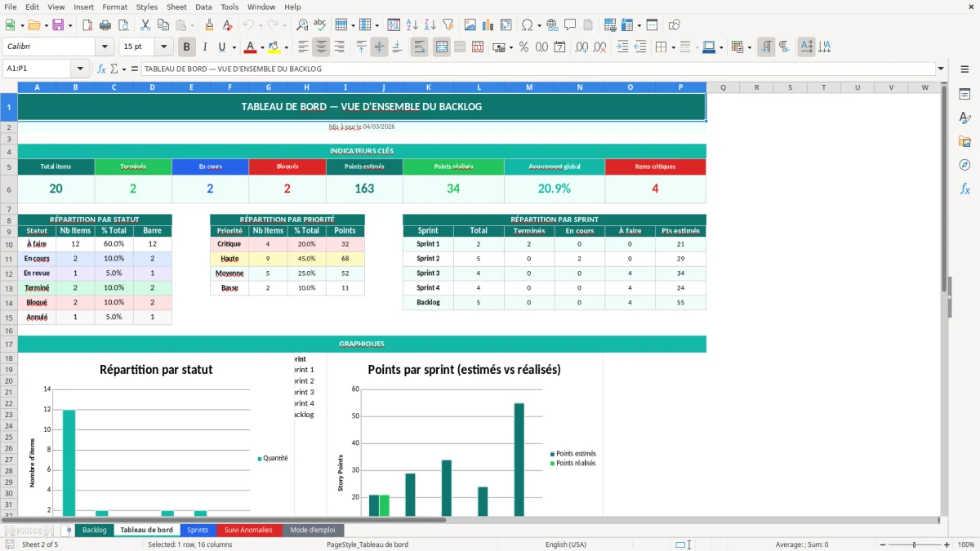Save the spreadsheet with the Save icon
Image resolution: width=980 pixels, height=551 pixels.
58,25
